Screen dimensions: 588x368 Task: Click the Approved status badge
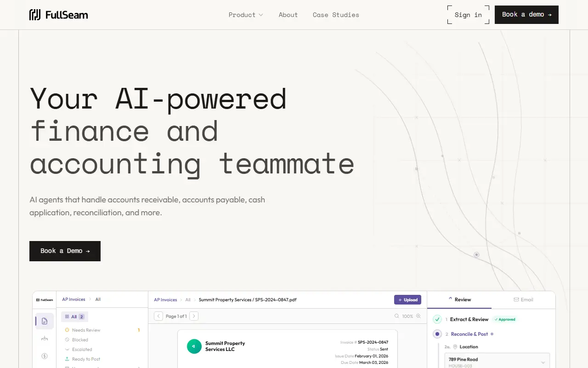[504, 319]
